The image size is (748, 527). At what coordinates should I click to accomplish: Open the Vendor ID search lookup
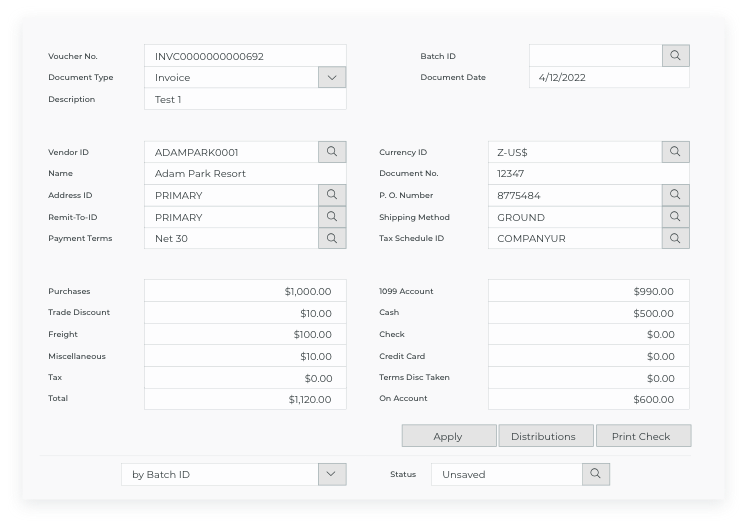pos(332,152)
